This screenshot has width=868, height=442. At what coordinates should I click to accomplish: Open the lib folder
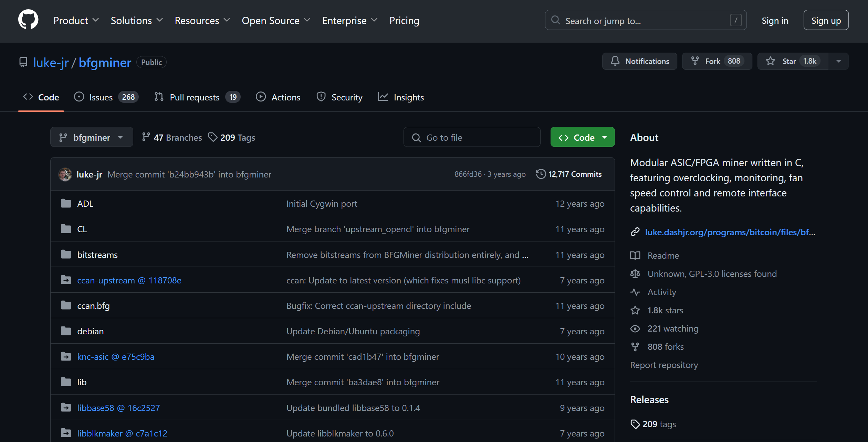pyautogui.click(x=82, y=382)
